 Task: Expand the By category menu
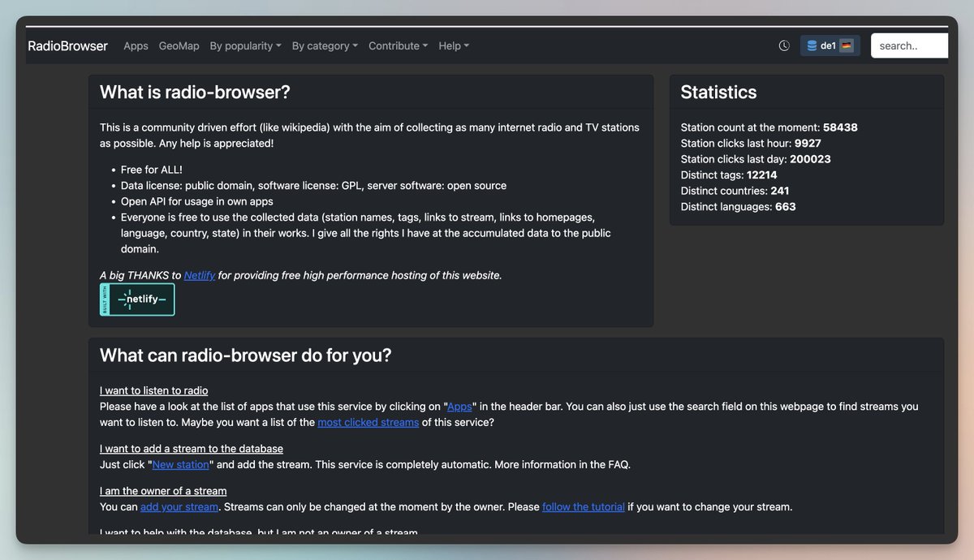click(325, 45)
